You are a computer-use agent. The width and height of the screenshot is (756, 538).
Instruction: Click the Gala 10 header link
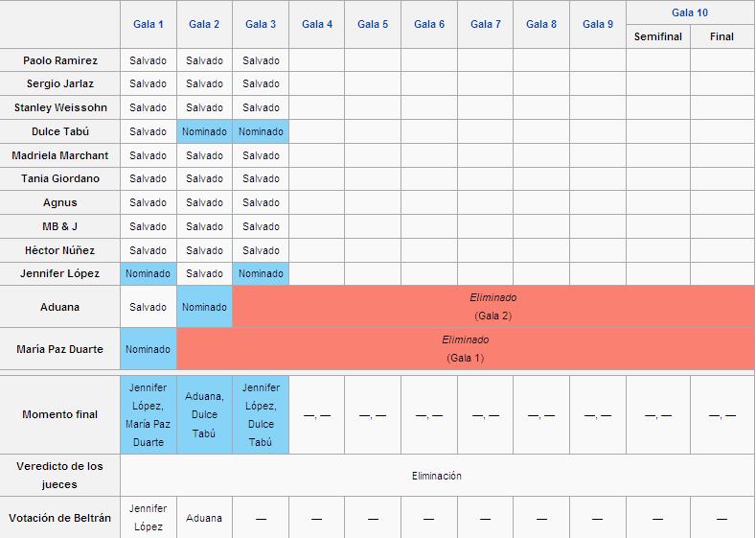[x=690, y=12]
